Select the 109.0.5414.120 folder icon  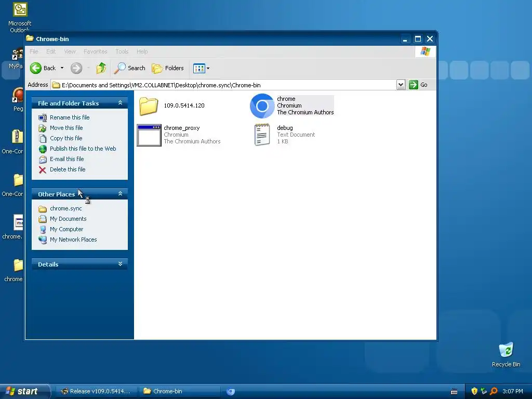click(148, 106)
